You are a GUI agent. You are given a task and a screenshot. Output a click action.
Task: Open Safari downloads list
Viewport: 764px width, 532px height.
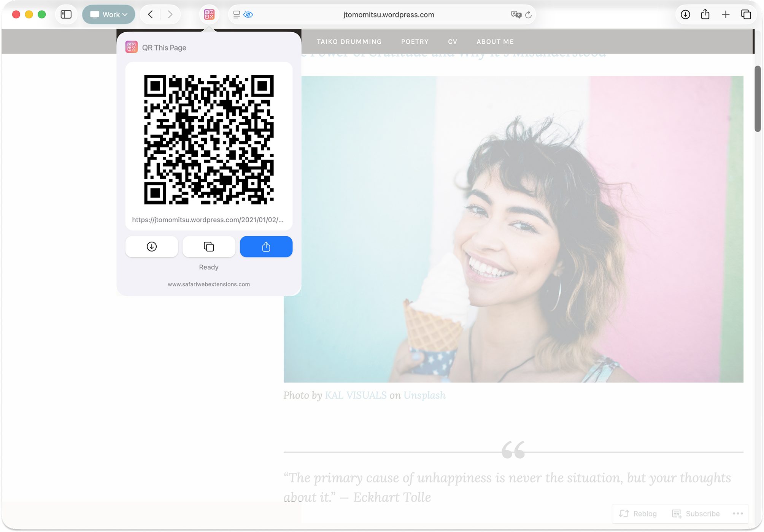point(685,14)
